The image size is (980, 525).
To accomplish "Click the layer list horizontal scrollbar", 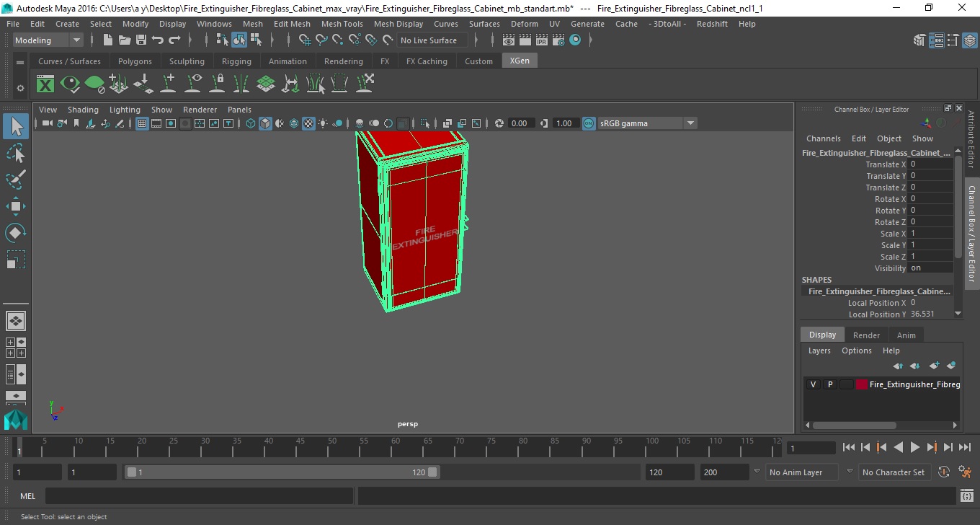I will [855, 425].
